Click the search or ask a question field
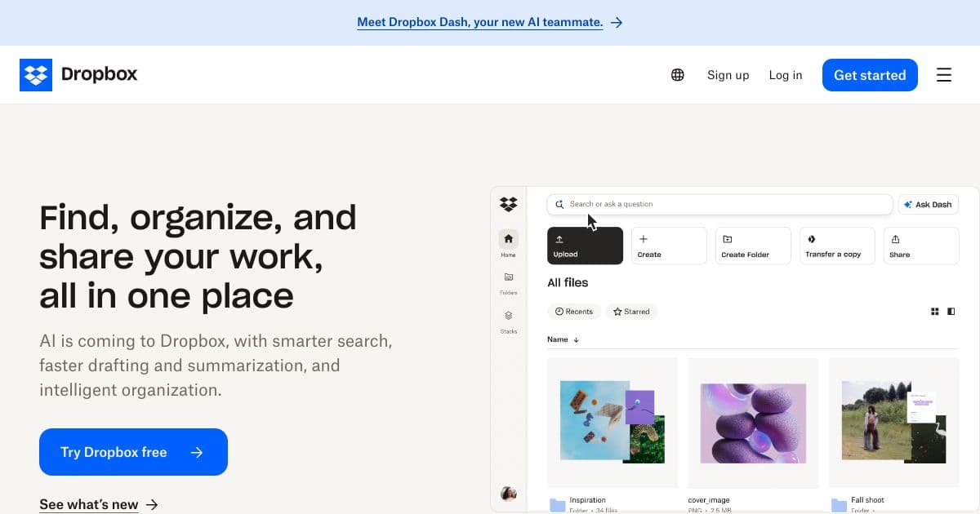 (719, 204)
